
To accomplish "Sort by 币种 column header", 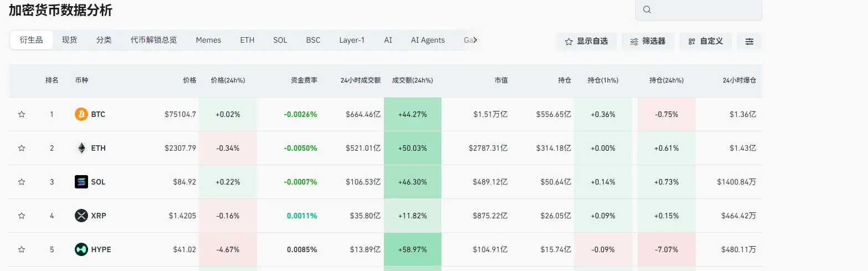I will 81,80.
